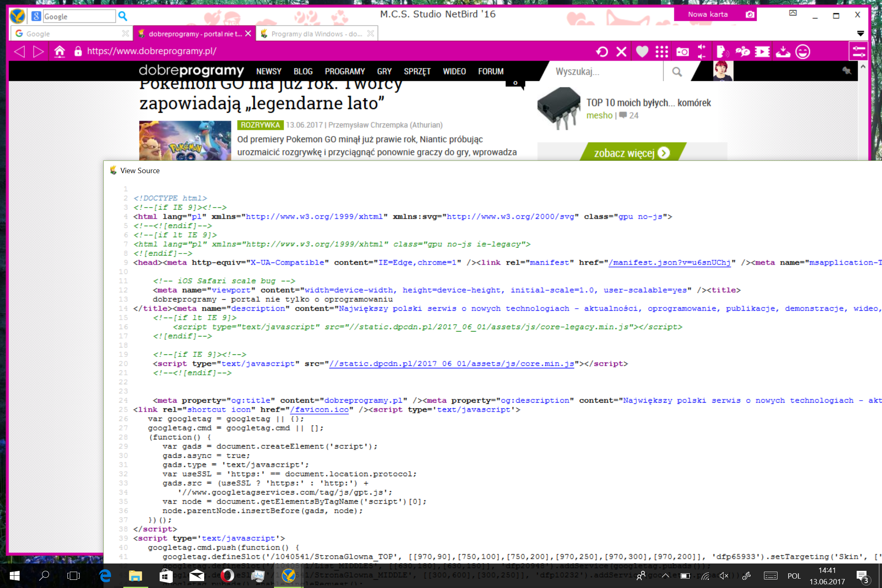Click the Wyszukaj search field
Screen dimensions: 882x588
pos(604,72)
